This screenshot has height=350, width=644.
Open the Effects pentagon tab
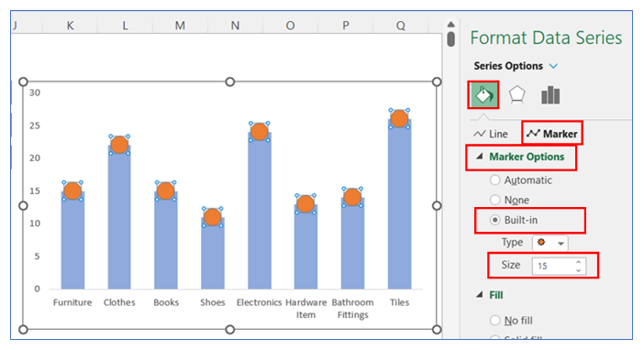click(516, 94)
